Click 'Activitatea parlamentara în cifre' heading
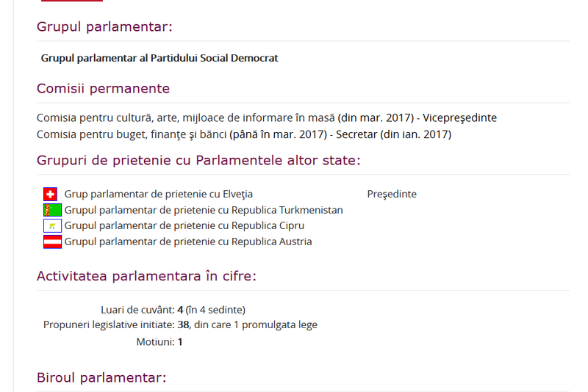Image resolution: width=588 pixels, height=392 pixels. click(x=146, y=276)
